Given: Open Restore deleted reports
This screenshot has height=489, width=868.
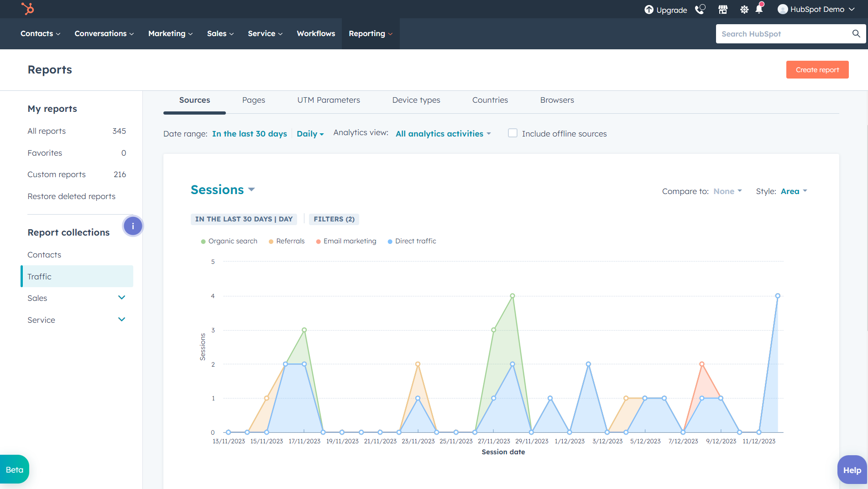Looking at the screenshot, I should [x=71, y=196].
